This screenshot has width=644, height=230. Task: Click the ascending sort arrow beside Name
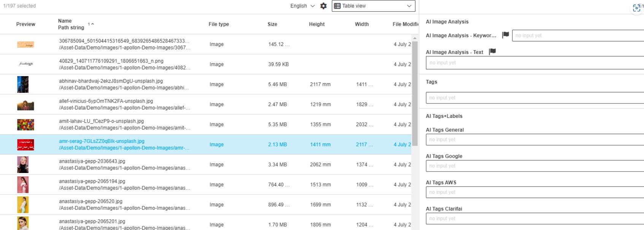(x=92, y=24)
